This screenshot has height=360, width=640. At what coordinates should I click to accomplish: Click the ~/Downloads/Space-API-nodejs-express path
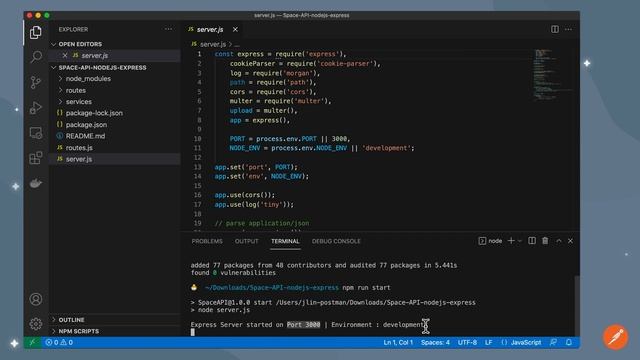coord(272,288)
